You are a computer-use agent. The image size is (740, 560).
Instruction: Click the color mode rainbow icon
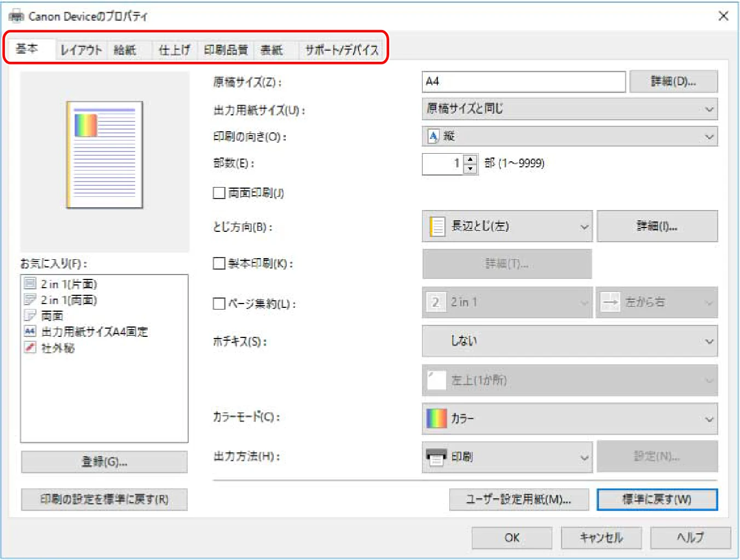pyautogui.click(x=436, y=418)
